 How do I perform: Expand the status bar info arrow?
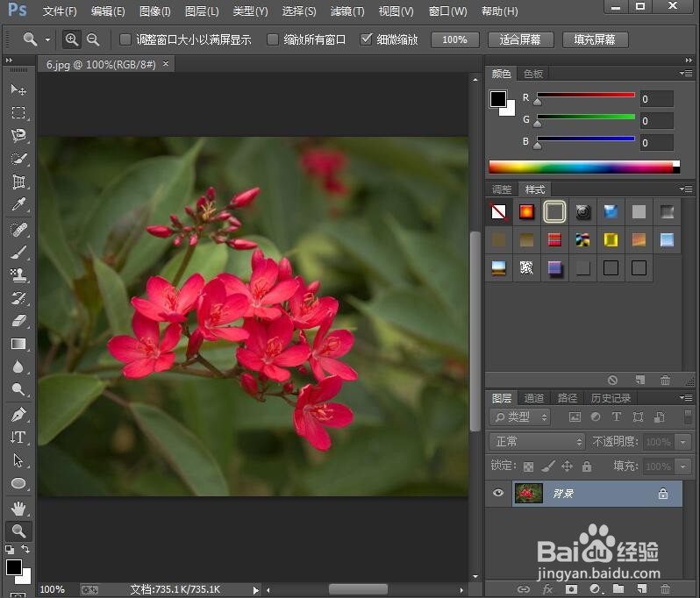256,590
